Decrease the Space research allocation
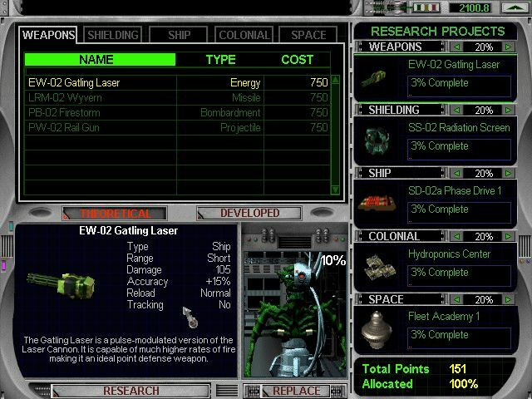532x399 pixels. click(x=458, y=299)
